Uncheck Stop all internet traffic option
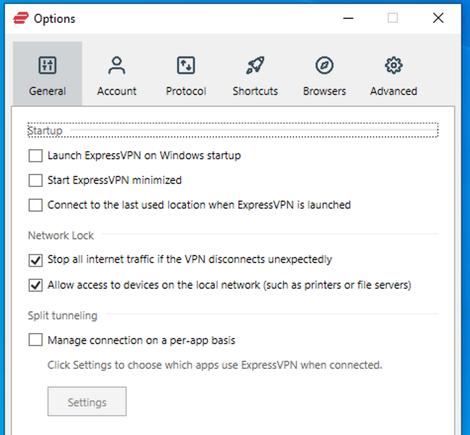 [35, 260]
